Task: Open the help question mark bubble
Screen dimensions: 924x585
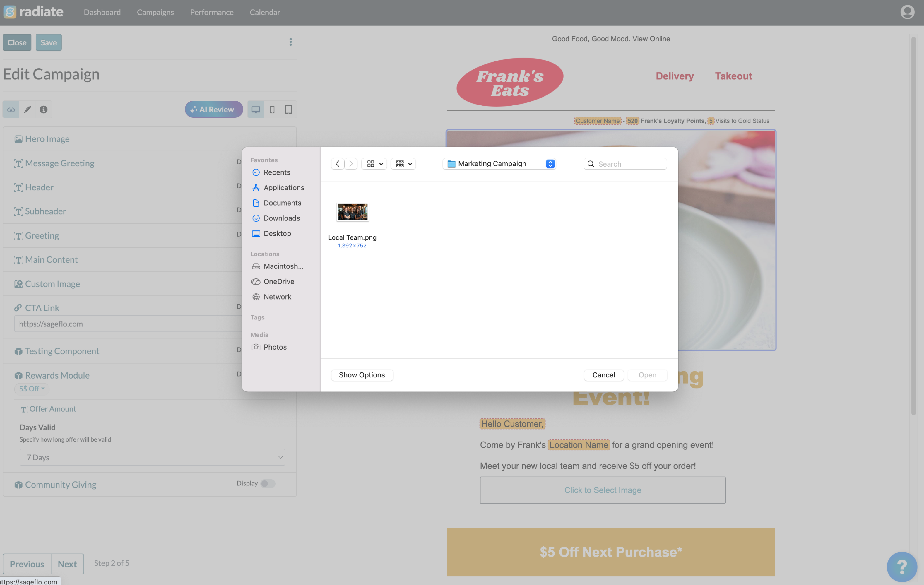Action: click(x=902, y=566)
